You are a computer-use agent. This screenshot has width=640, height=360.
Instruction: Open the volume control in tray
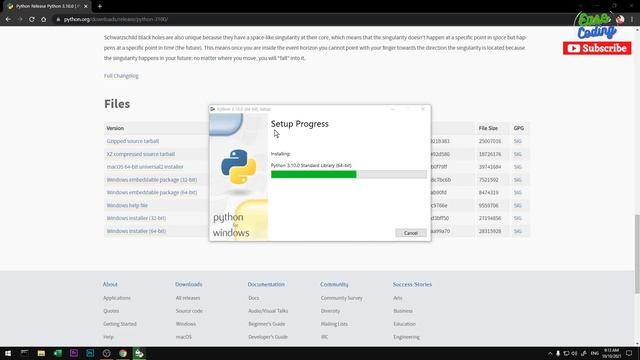(x=574, y=353)
